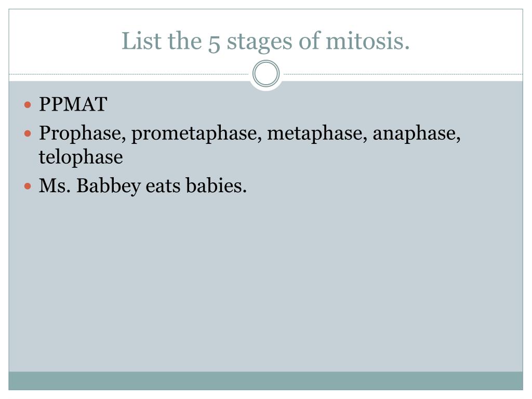Click the circle ornament below the title

pos(266,74)
